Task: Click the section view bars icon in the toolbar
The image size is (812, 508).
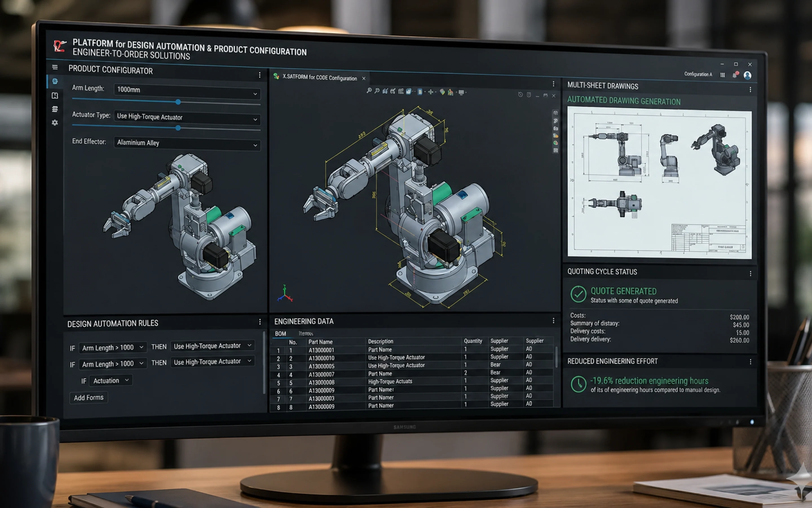Action: 401,91
